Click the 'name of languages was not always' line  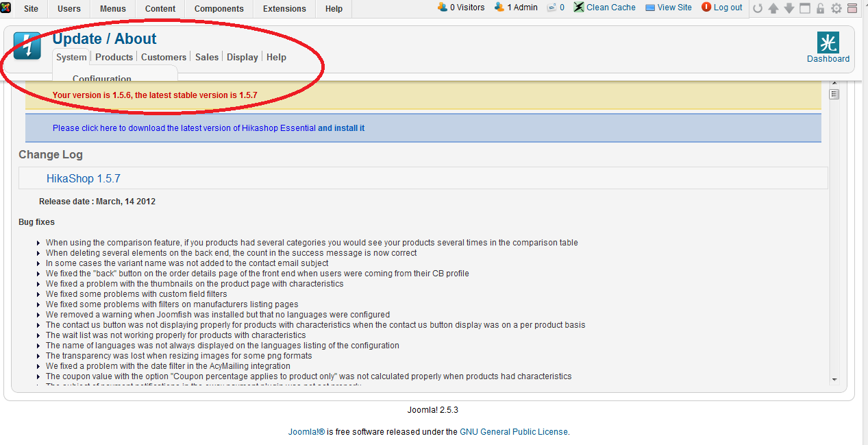(x=223, y=346)
